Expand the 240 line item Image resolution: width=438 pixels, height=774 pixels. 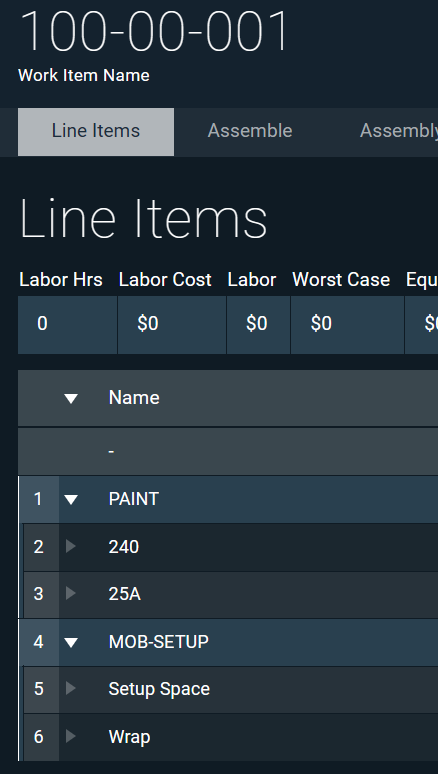71,546
